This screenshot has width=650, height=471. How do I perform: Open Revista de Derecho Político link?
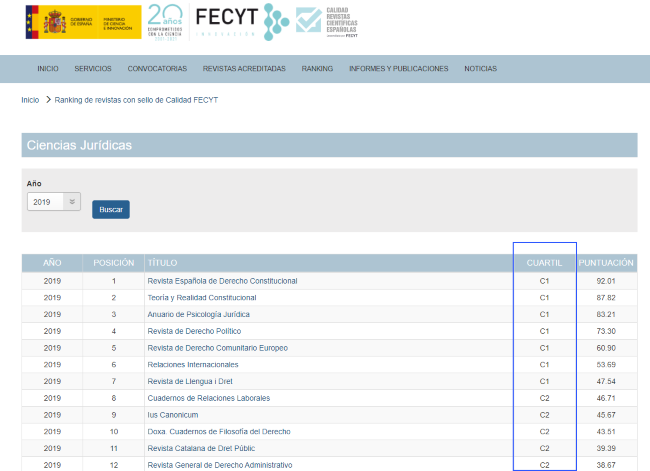coord(194,331)
